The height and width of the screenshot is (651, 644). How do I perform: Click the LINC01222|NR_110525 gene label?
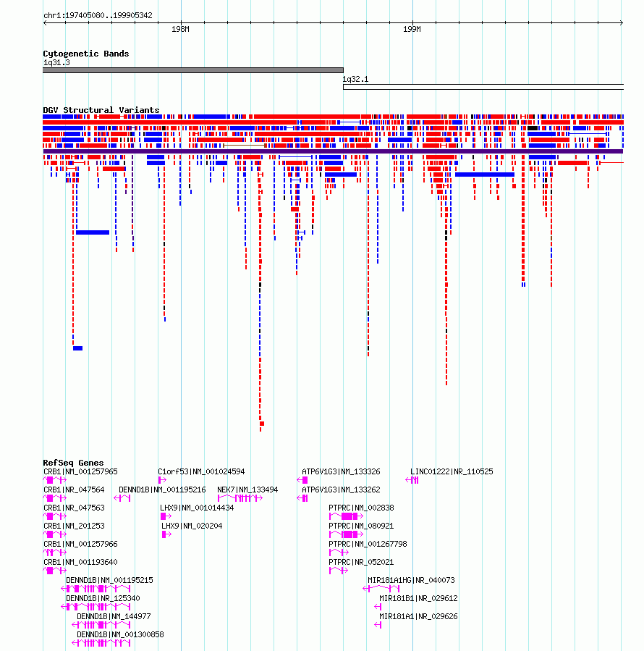click(452, 471)
